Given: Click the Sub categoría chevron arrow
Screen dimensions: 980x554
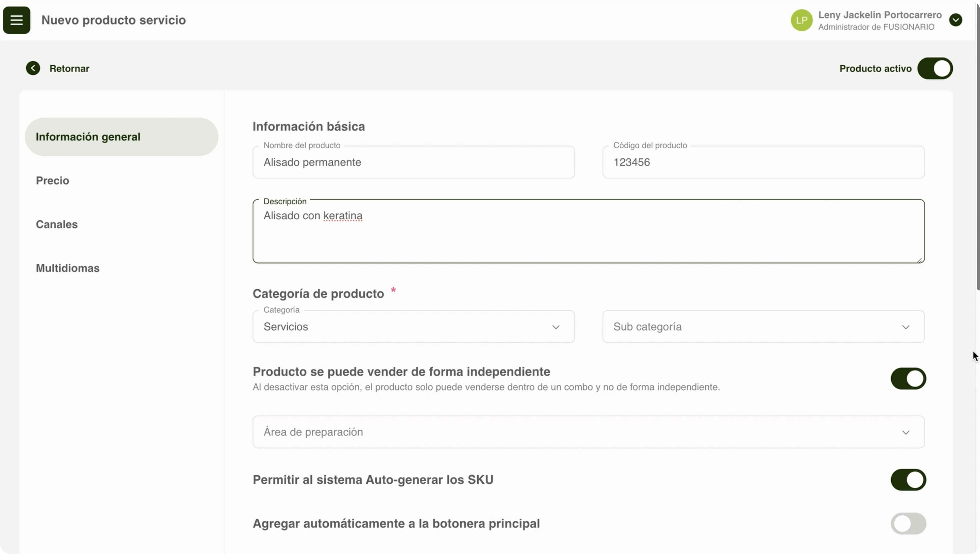Looking at the screenshot, I should click(905, 327).
